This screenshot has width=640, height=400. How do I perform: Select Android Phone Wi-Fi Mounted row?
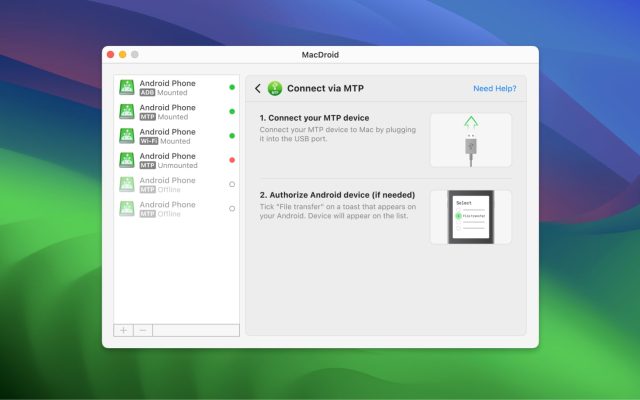coord(176,136)
